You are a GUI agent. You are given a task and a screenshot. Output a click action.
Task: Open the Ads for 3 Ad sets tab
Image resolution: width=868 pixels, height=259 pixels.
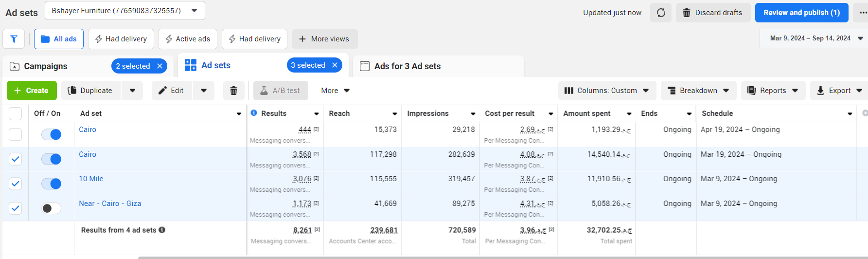click(407, 66)
